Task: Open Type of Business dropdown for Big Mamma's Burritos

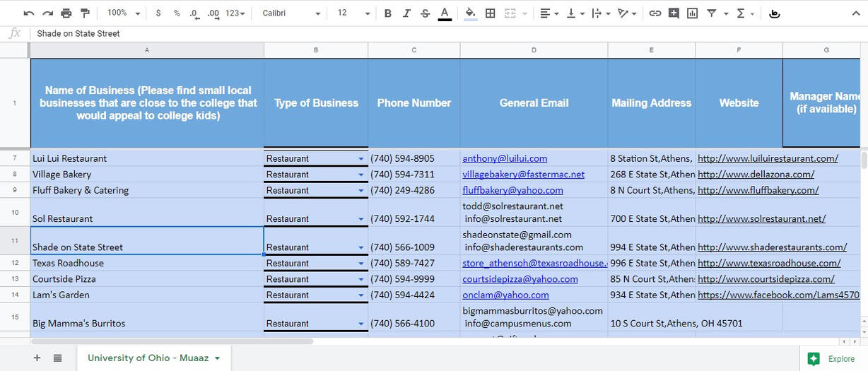Action: tap(361, 324)
